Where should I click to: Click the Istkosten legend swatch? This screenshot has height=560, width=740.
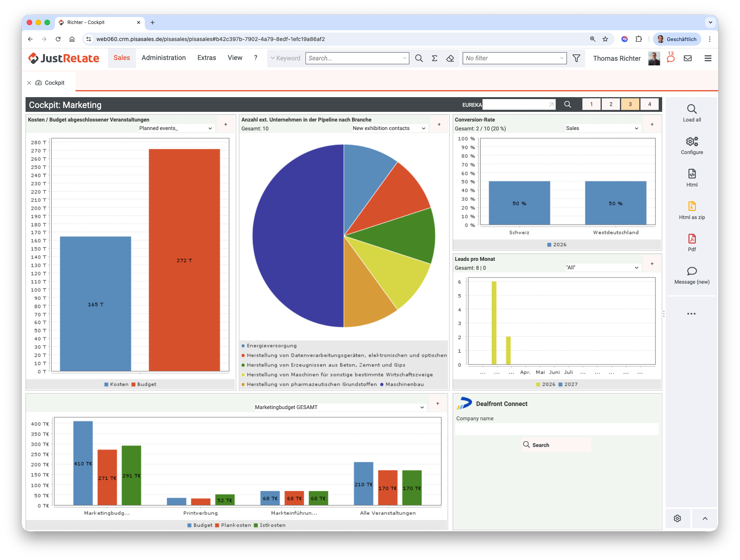coord(256,526)
